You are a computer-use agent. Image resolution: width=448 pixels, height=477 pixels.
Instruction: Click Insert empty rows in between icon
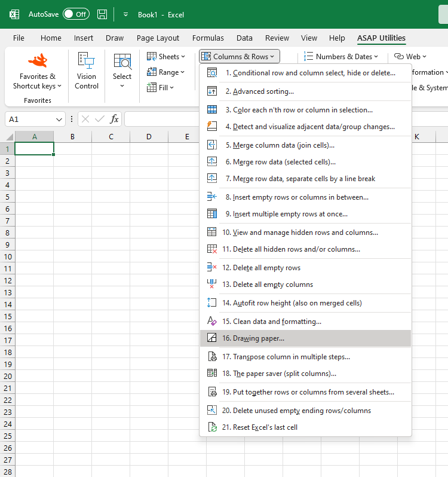[212, 197]
